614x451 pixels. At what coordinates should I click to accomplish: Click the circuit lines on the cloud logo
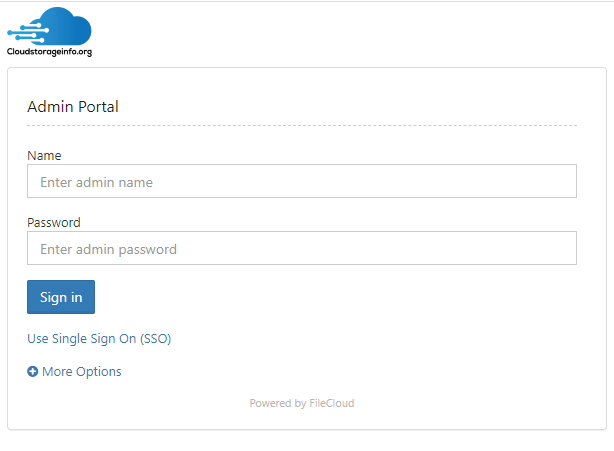coord(27,33)
